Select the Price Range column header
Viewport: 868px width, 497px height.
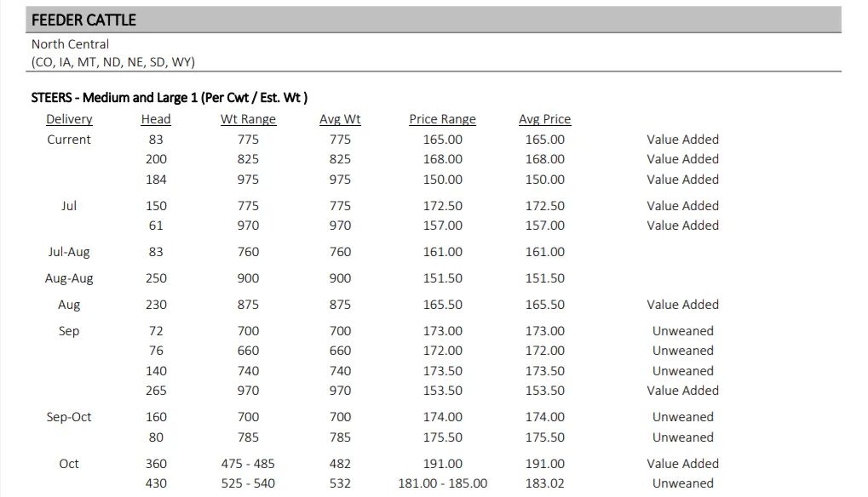[x=442, y=119]
